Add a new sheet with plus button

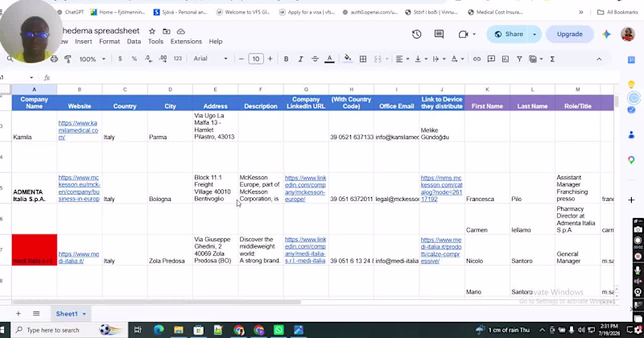(19, 314)
